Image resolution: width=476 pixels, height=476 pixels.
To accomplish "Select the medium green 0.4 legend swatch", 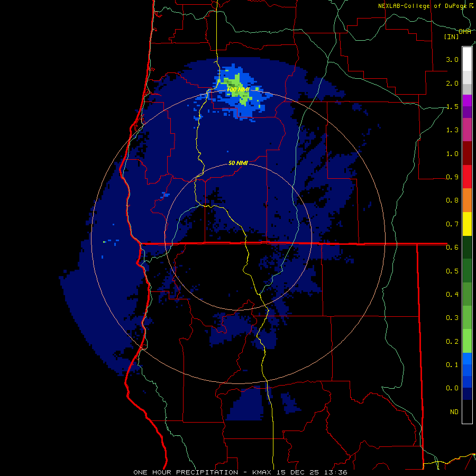I will [467, 294].
